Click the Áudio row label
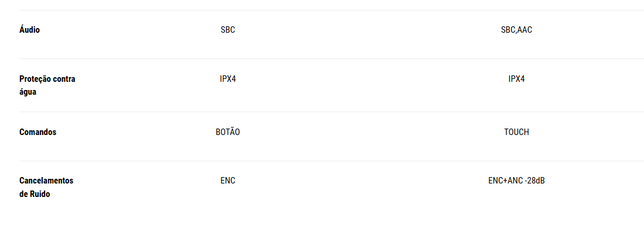This screenshot has width=644, height=232. pos(30,30)
